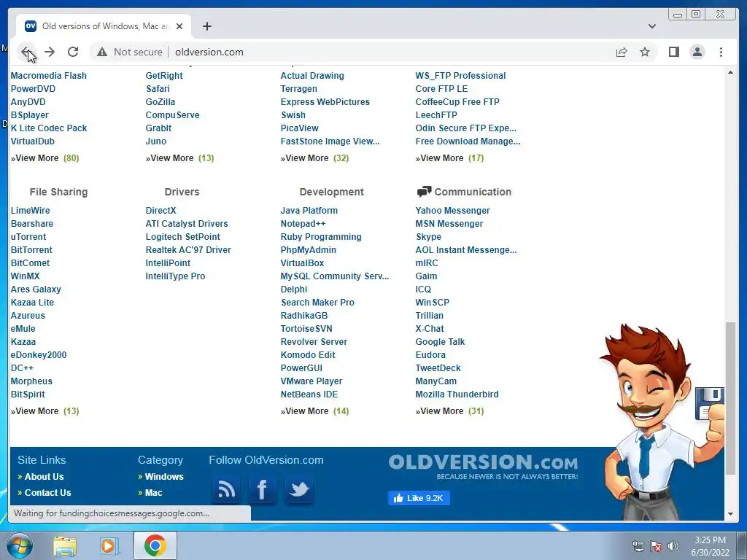Expand View More (80) list

44,158
